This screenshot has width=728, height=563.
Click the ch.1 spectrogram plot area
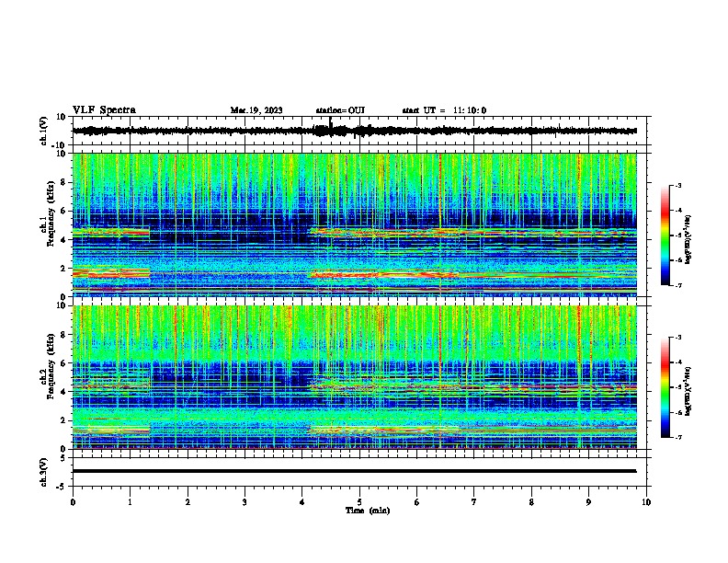pyautogui.click(x=354, y=224)
